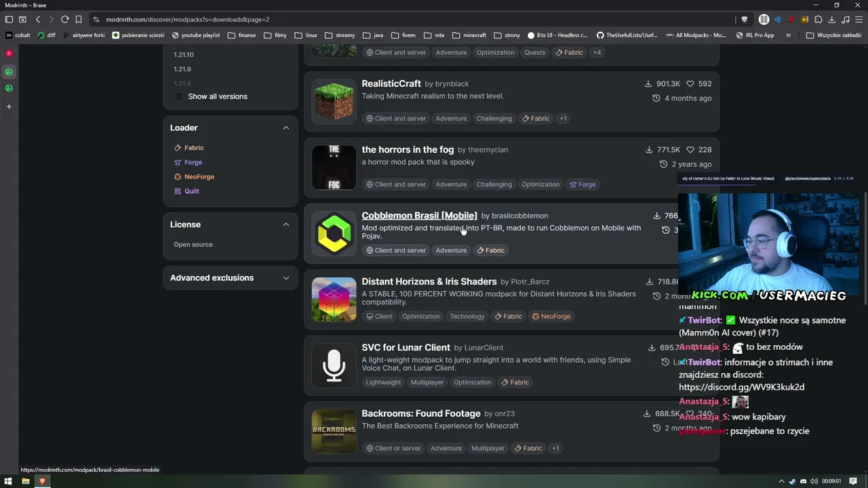Open Backrooms: Found Footage logo
868x488 pixels.
pyautogui.click(x=334, y=430)
